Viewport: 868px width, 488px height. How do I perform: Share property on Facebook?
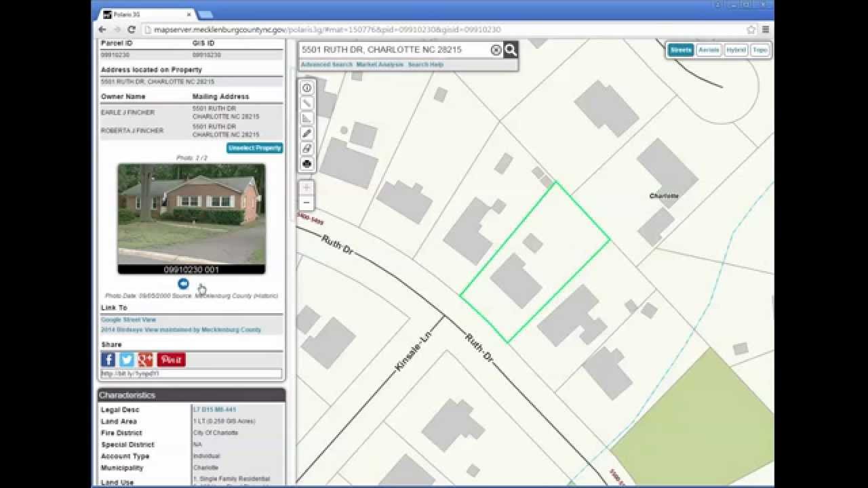pos(108,359)
